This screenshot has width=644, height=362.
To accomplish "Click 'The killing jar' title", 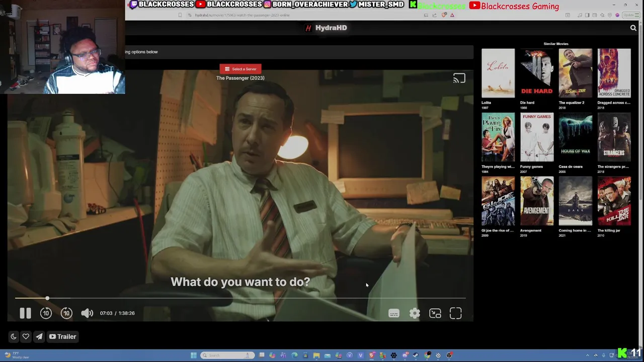I will coord(609,230).
